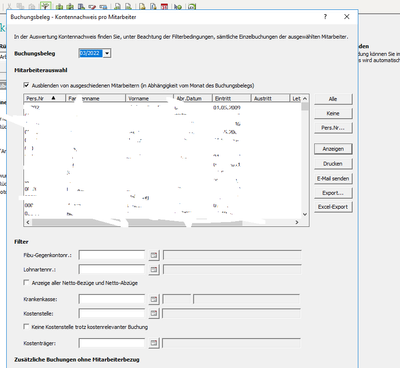Click the Drucken button

[333, 164]
